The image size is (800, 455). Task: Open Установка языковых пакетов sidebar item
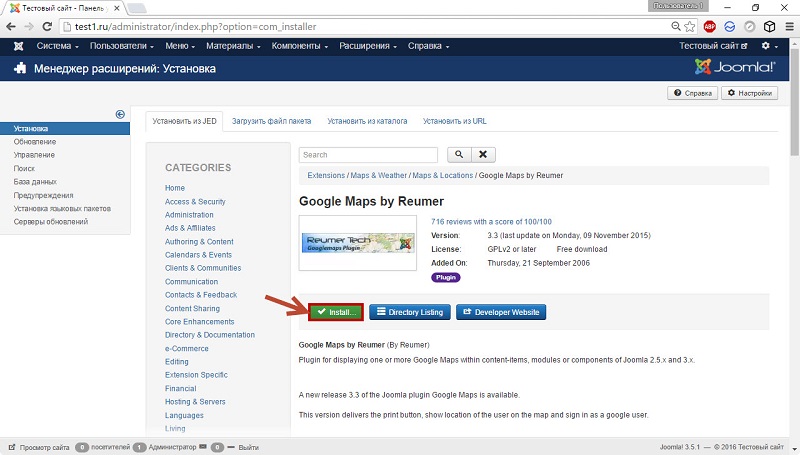tap(62, 209)
